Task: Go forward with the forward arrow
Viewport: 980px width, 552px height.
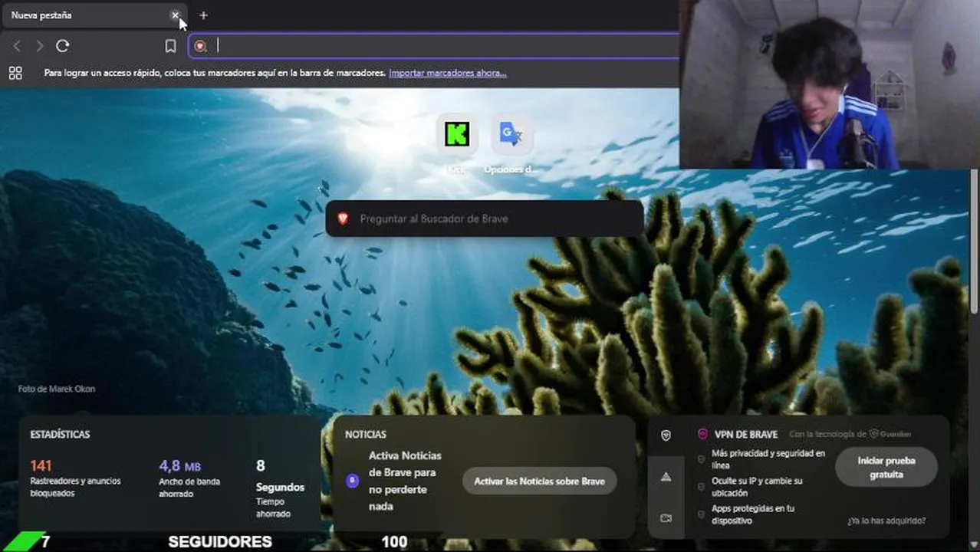Action: pyautogui.click(x=39, y=46)
